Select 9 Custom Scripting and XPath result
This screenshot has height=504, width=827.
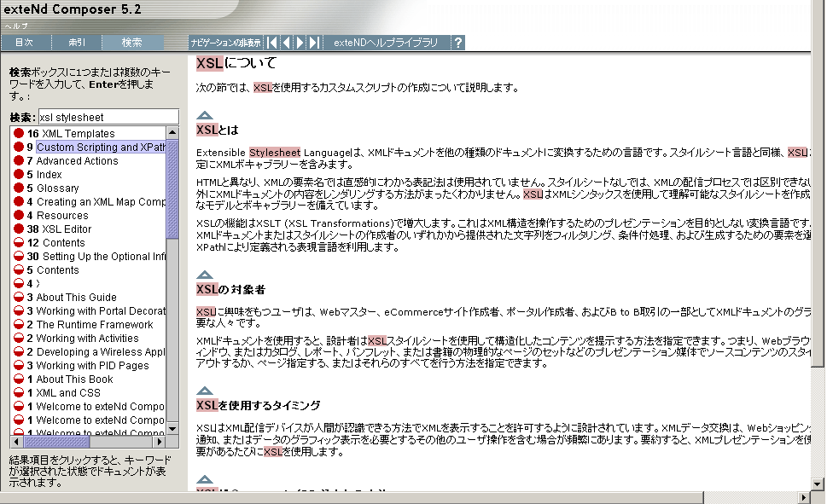pyautogui.click(x=96, y=147)
